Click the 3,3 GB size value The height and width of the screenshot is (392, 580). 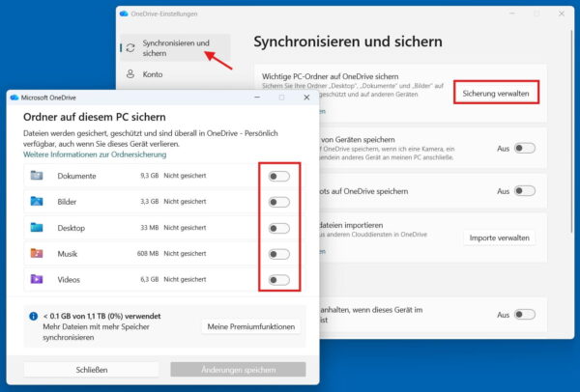tap(150, 202)
